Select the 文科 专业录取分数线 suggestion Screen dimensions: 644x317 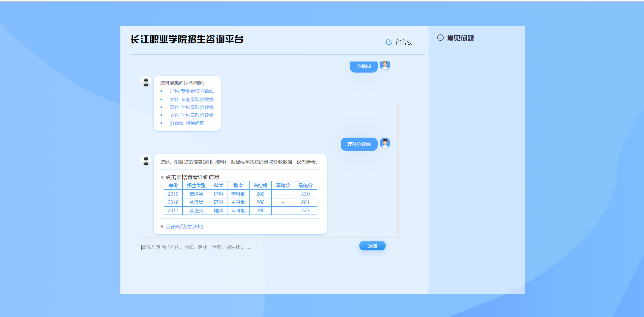pyautogui.click(x=192, y=100)
